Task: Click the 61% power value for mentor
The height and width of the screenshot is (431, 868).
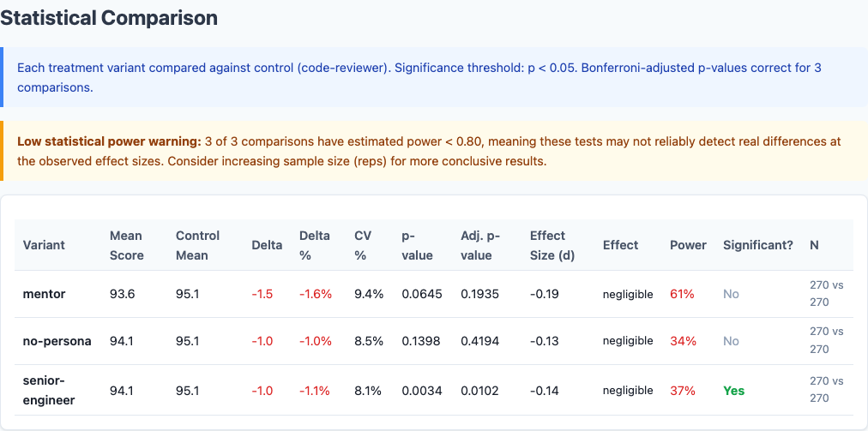Action: click(x=682, y=294)
